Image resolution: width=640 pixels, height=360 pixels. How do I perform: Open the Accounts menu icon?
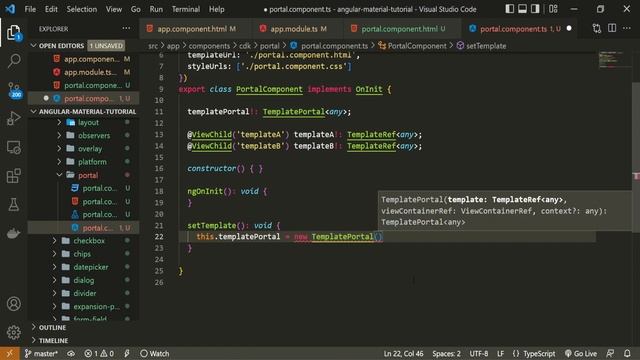point(13,304)
